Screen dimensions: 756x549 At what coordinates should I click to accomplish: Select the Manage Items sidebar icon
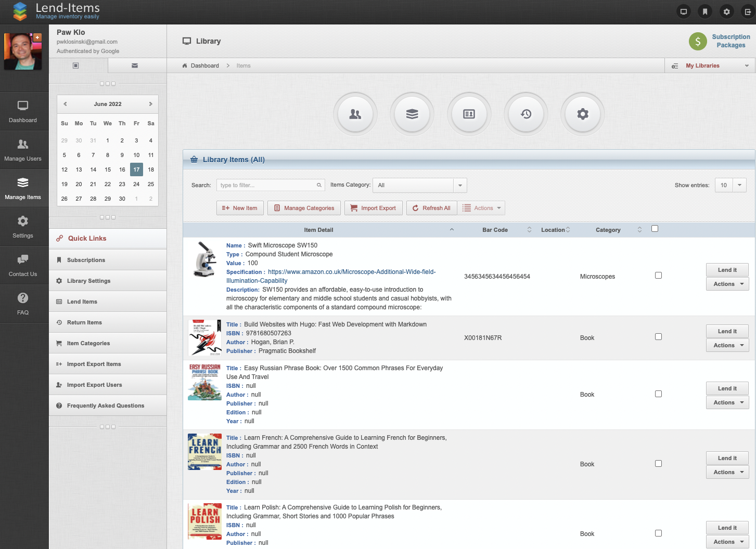coord(23,188)
